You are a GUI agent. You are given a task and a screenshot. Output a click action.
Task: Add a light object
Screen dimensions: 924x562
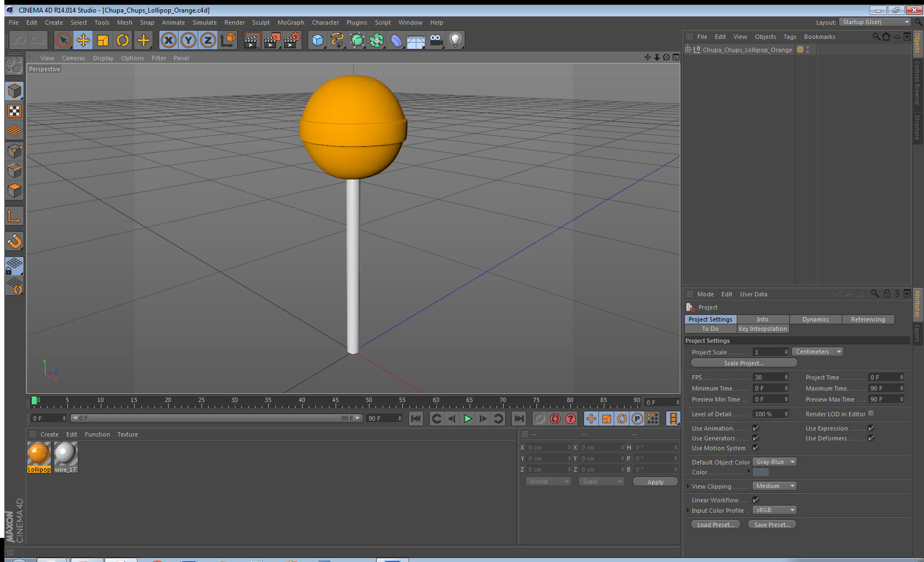[x=455, y=40]
